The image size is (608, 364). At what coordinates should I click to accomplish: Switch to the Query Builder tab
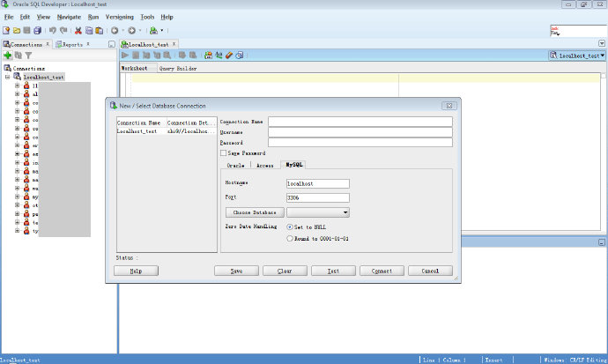pyautogui.click(x=178, y=68)
